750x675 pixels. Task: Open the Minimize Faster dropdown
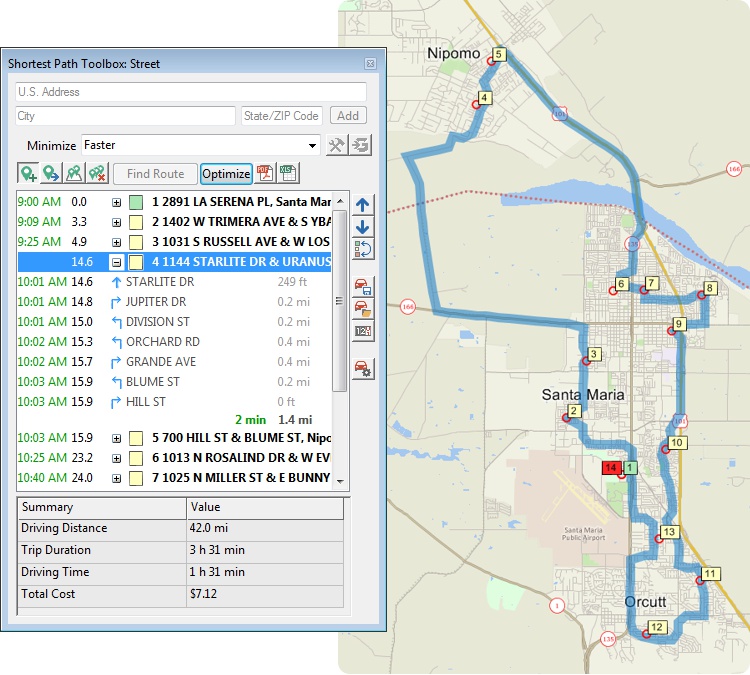[313, 146]
